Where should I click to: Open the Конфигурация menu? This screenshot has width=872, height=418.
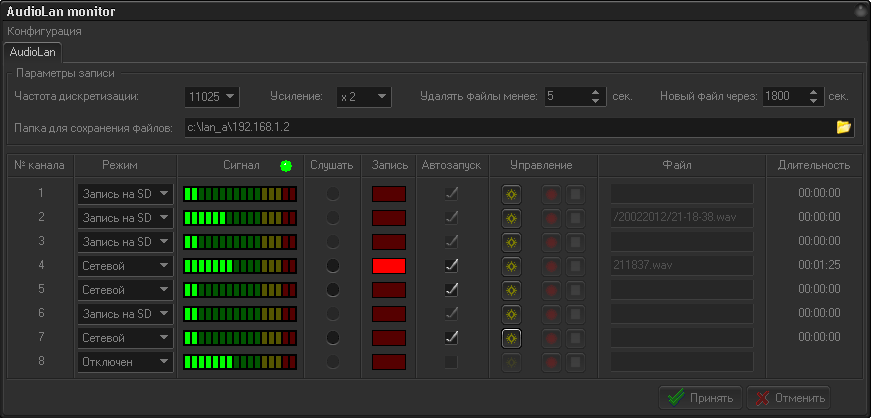pyautogui.click(x=44, y=31)
